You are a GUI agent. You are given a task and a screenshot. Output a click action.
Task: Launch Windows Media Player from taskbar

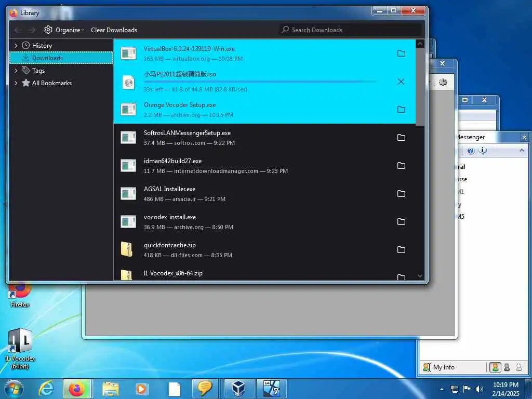[141, 389]
